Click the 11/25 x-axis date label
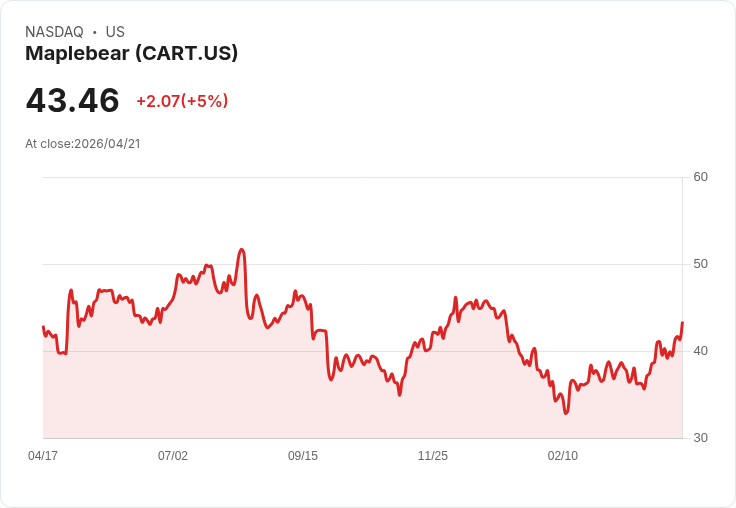Image resolution: width=736 pixels, height=508 pixels. 433,455
